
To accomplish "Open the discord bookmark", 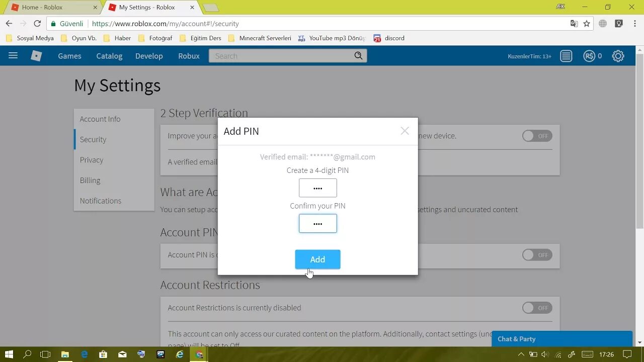I will click(389, 38).
